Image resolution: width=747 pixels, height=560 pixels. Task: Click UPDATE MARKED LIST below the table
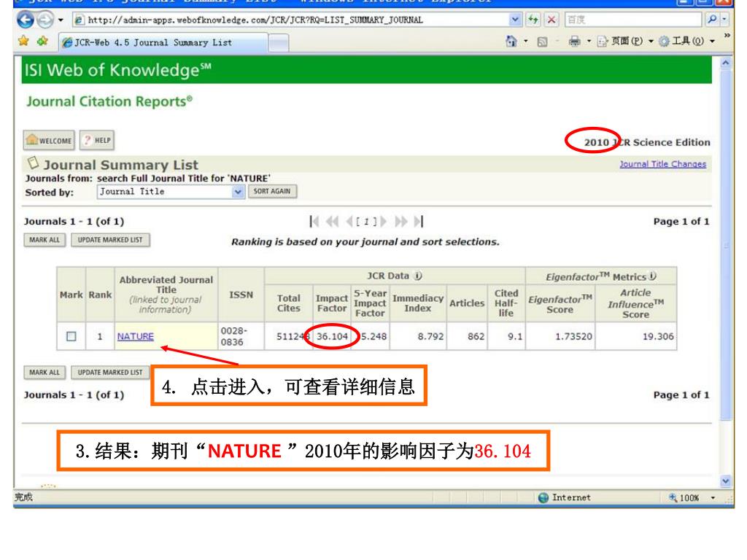[x=110, y=373]
